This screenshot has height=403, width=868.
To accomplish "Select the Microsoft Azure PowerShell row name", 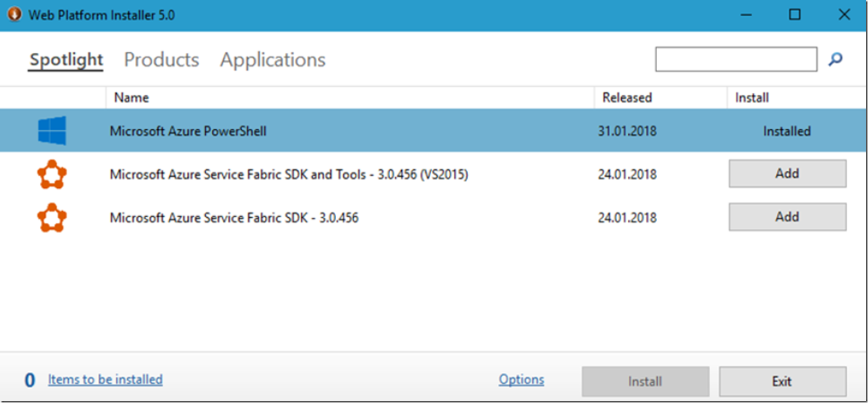I will tap(188, 131).
